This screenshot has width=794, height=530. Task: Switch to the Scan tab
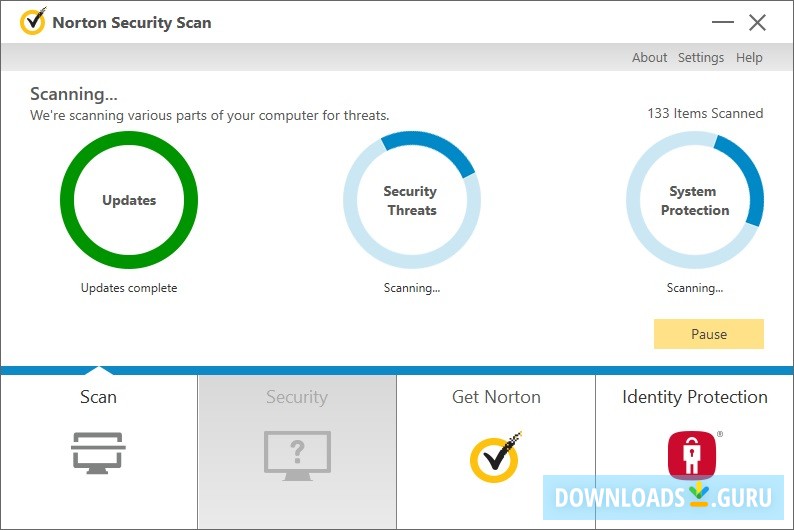click(98, 397)
